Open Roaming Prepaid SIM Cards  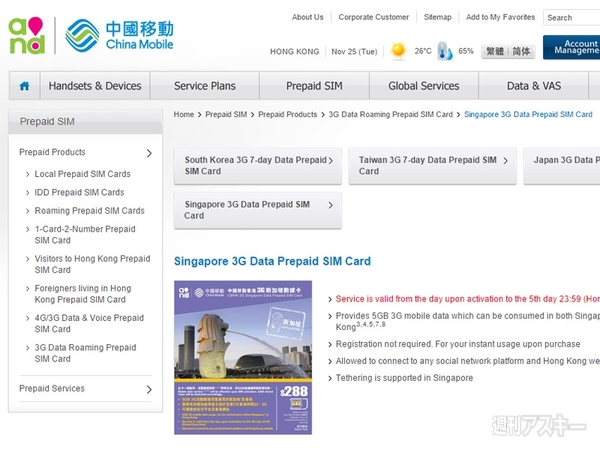click(x=90, y=211)
